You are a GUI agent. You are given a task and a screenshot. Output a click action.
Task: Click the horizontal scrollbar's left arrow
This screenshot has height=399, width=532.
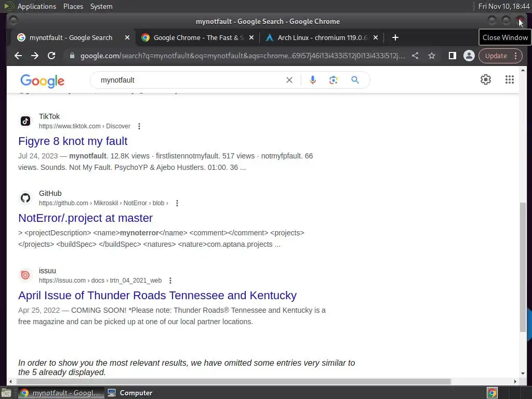(x=10, y=382)
